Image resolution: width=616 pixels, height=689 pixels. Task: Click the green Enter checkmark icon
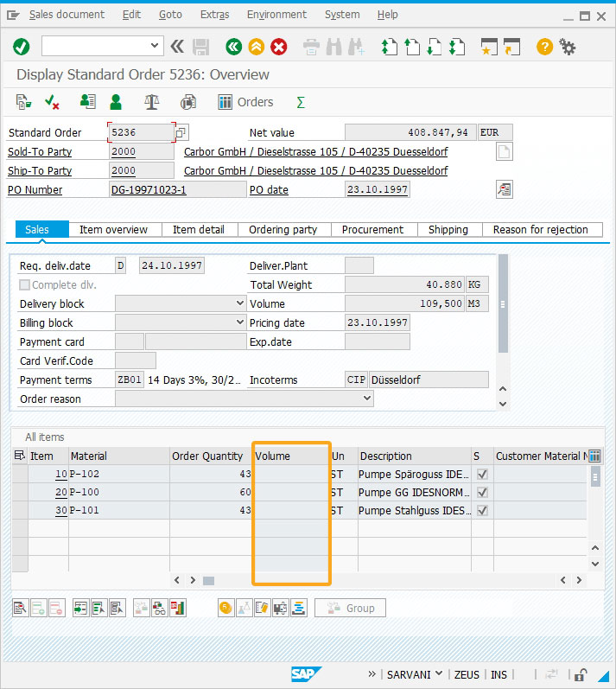pos(21,47)
